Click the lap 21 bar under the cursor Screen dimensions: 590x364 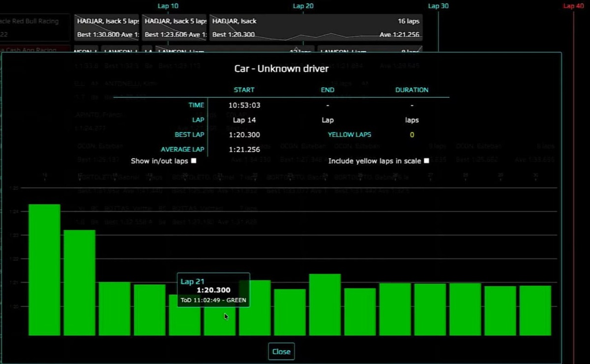(x=220, y=322)
